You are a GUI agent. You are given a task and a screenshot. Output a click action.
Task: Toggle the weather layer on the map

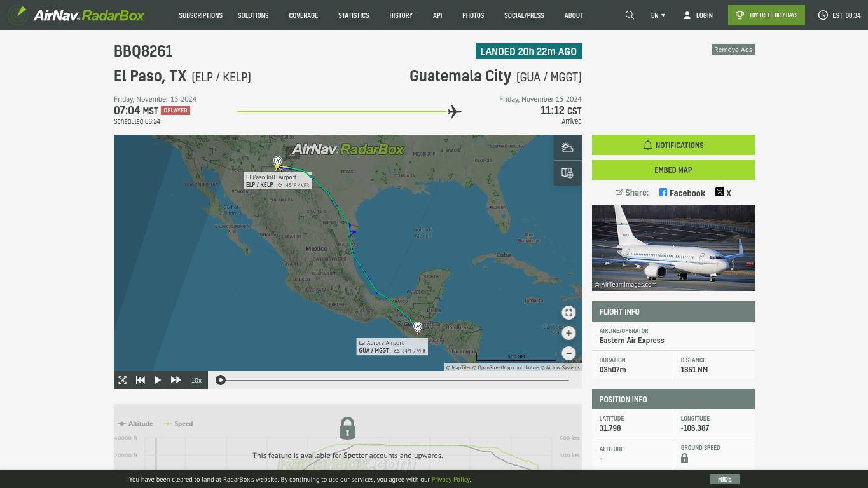pyautogui.click(x=567, y=148)
